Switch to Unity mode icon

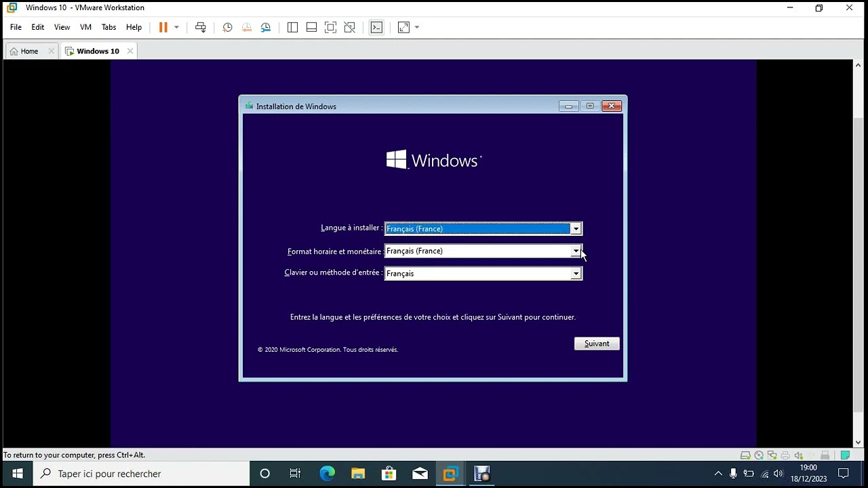pos(349,27)
